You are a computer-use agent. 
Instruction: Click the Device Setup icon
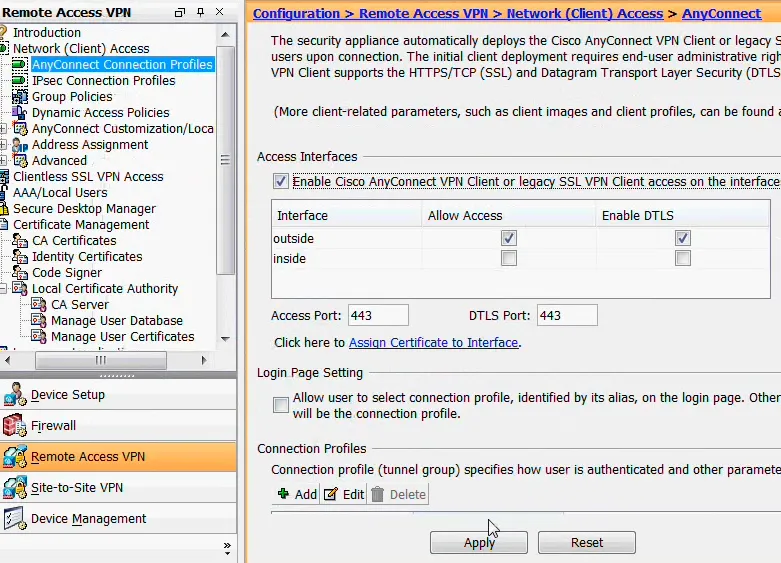15,395
